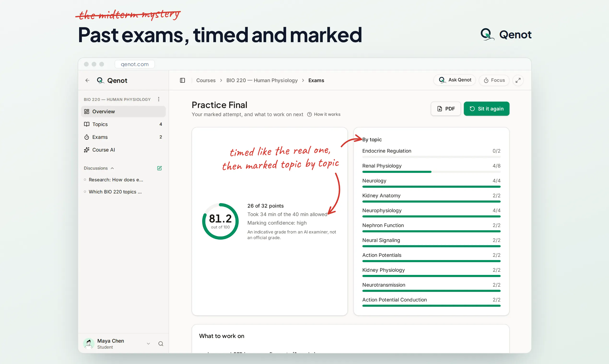Click the 81.2 score ring
Screen dimensions: 609x364
(220, 221)
